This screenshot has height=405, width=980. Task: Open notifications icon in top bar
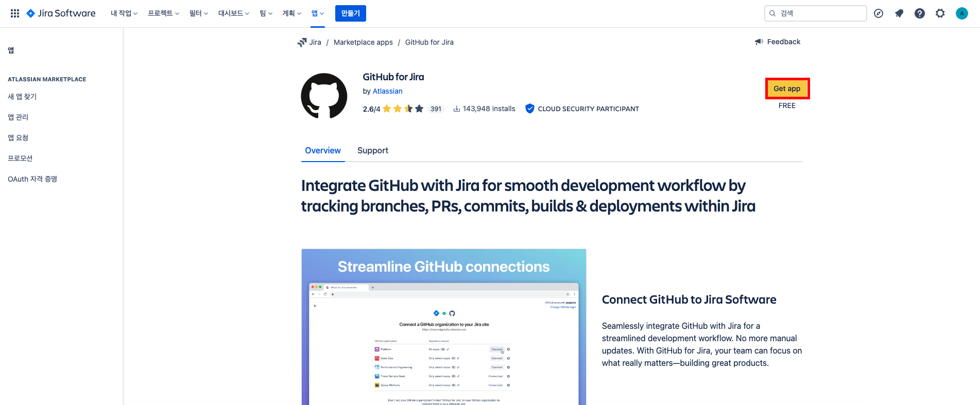click(x=899, y=13)
